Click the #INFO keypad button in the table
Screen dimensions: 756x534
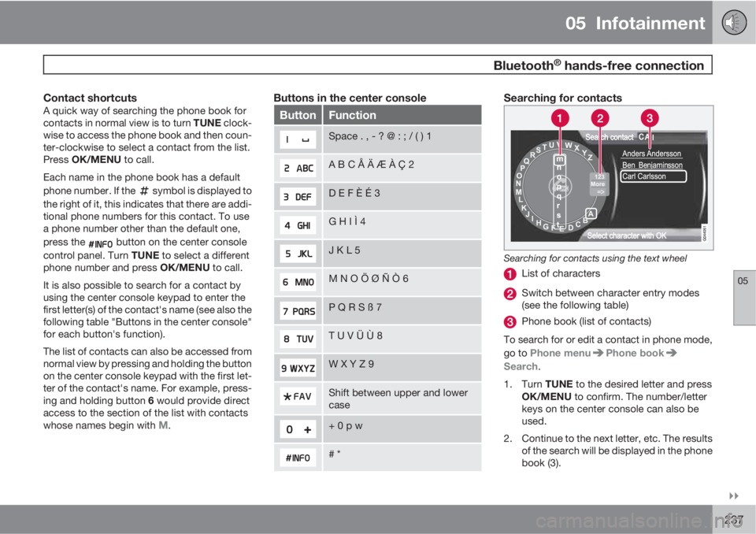pyautogui.click(x=298, y=458)
